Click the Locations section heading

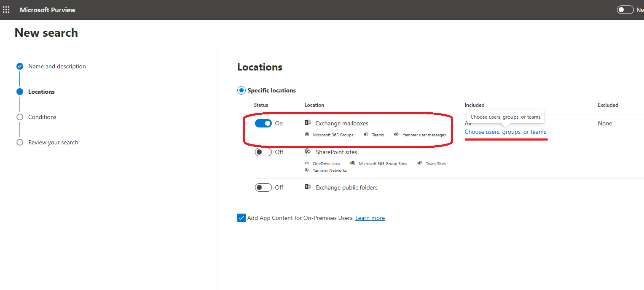[260, 67]
